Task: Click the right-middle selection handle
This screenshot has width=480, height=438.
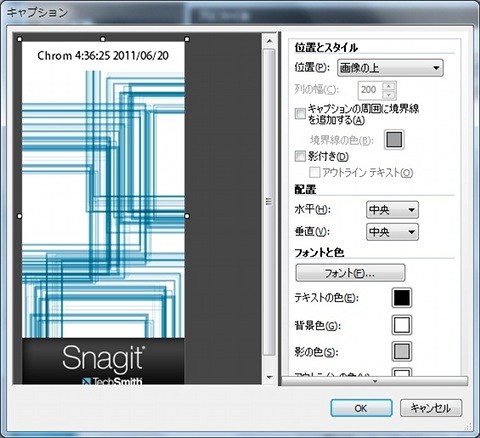Action: click(187, 216)
